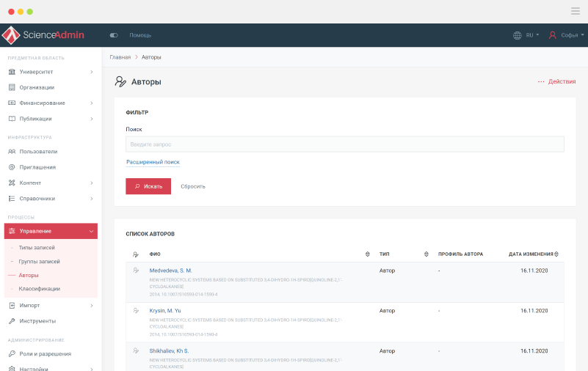Expand the Контент chevron

pyautogui.click(x=92, y=183)
